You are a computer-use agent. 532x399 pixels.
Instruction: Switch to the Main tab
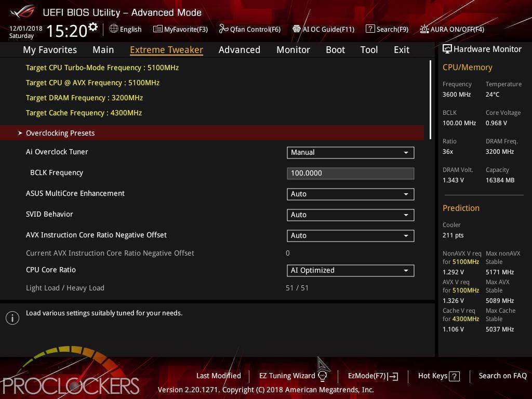(x=103, y=50)
